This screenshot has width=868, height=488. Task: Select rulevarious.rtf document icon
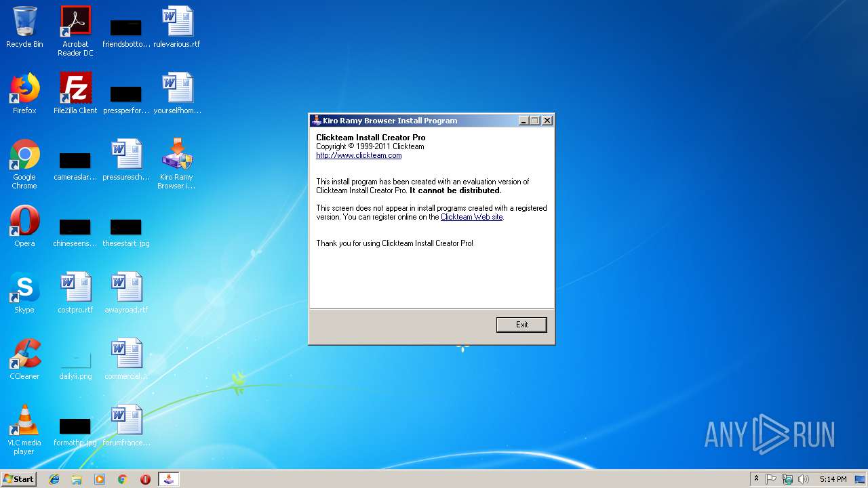click(x=177, y=27)
